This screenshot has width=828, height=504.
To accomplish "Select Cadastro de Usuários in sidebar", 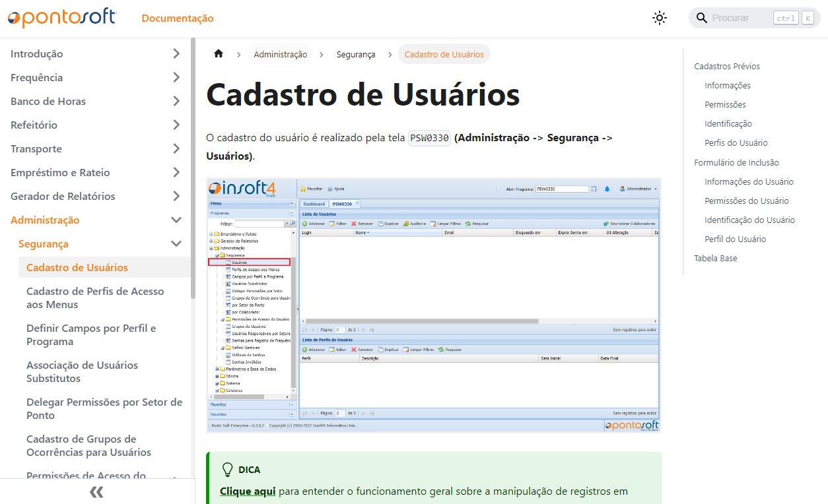I will pyautogui.click(x=104, y=268).
